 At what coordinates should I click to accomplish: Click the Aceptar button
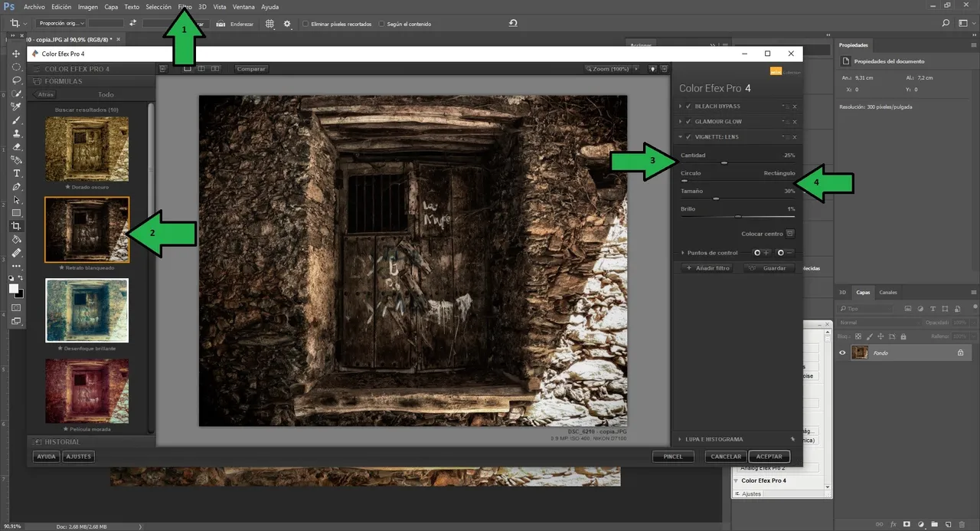769,457
